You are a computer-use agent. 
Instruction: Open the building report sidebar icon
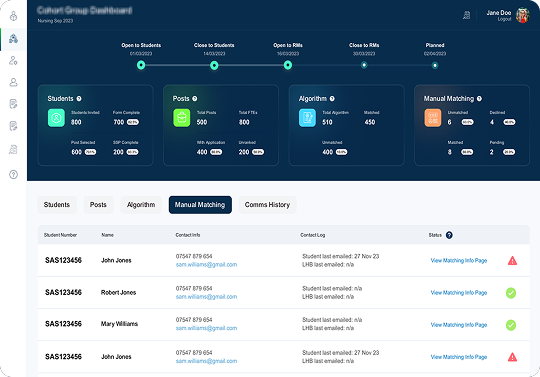coord(13,149)
